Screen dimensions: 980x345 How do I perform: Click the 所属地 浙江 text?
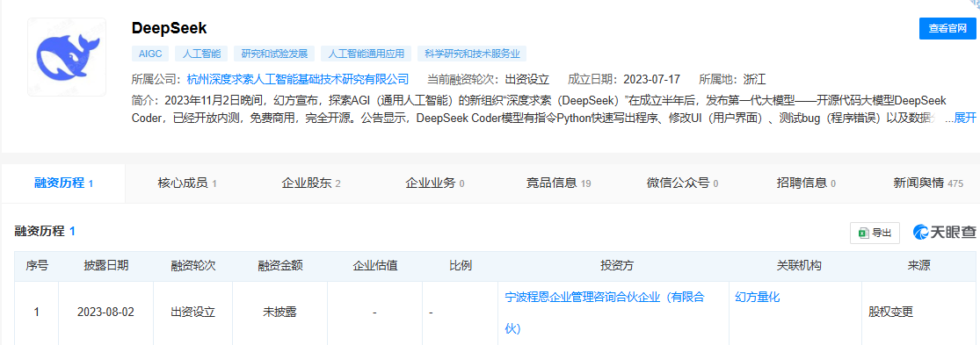coord(733,79)
